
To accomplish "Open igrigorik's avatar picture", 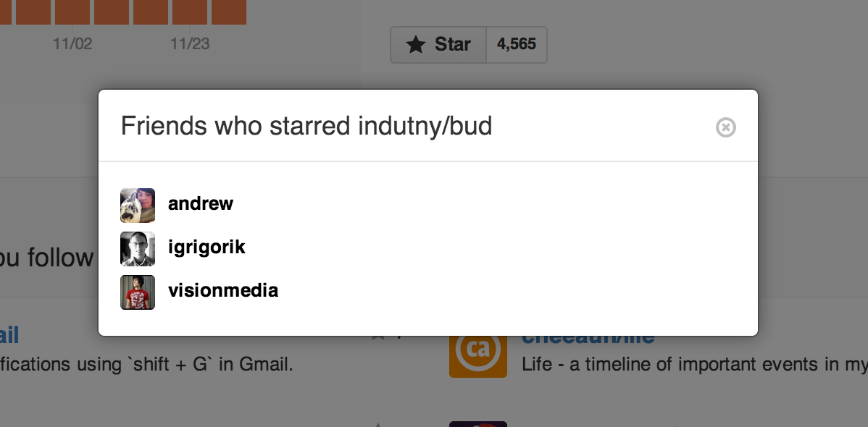I will click(x=138, y=248).
